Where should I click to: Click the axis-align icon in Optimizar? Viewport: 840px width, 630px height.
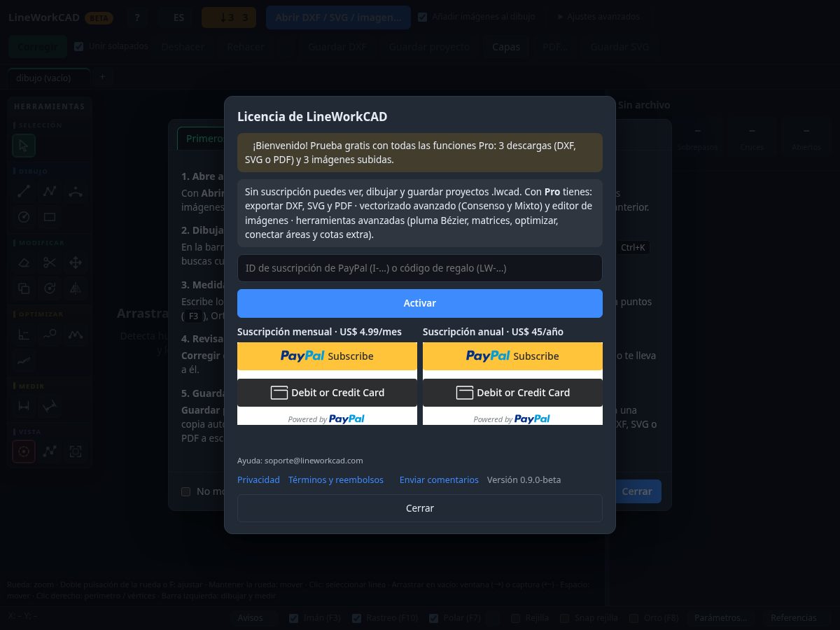(x=24, y=335)
